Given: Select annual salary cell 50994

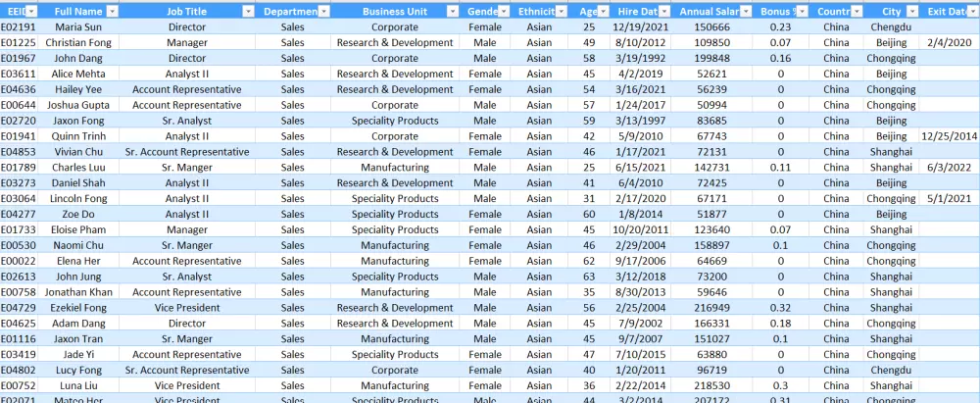Looking at the screenshot, I should (711, 105).
